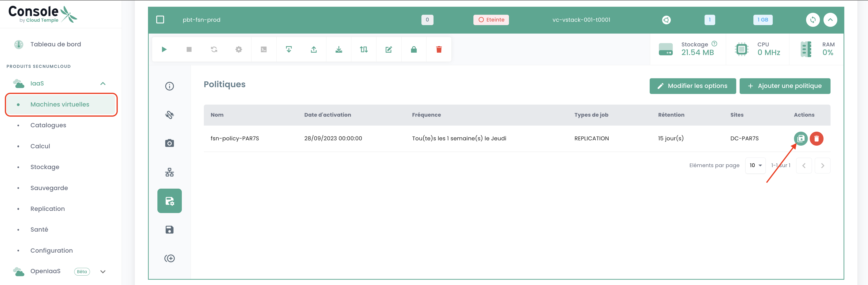
Task: Go to Sauvegarde in the sidebar
Action: point(49,188)
